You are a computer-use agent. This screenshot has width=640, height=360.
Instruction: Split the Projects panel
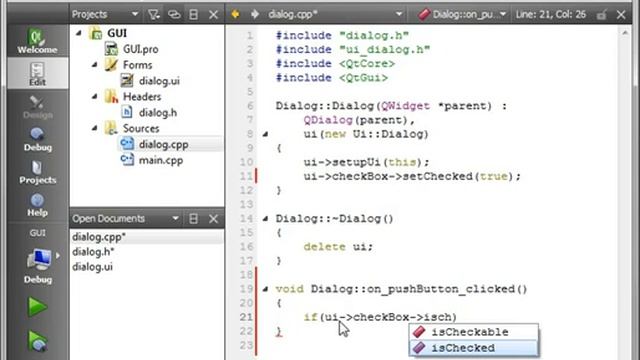click(193, 15)
